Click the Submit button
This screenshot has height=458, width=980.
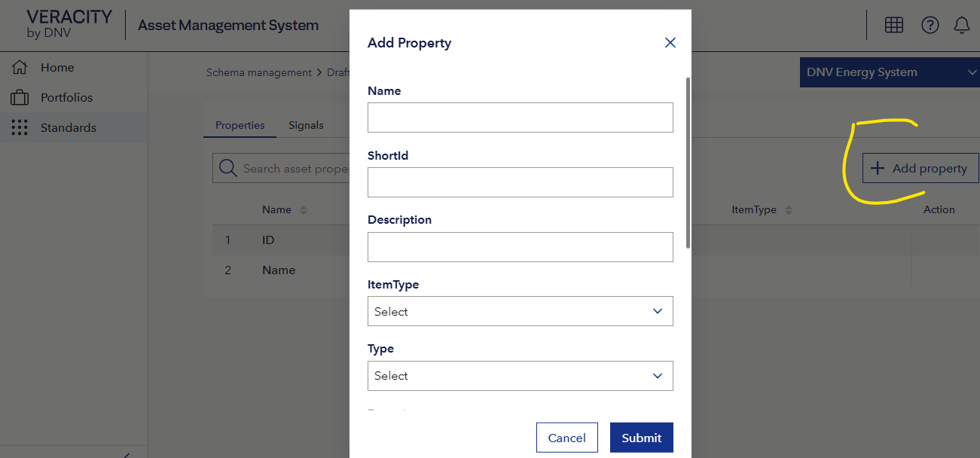pyautogui.click(x=641, y=438)
